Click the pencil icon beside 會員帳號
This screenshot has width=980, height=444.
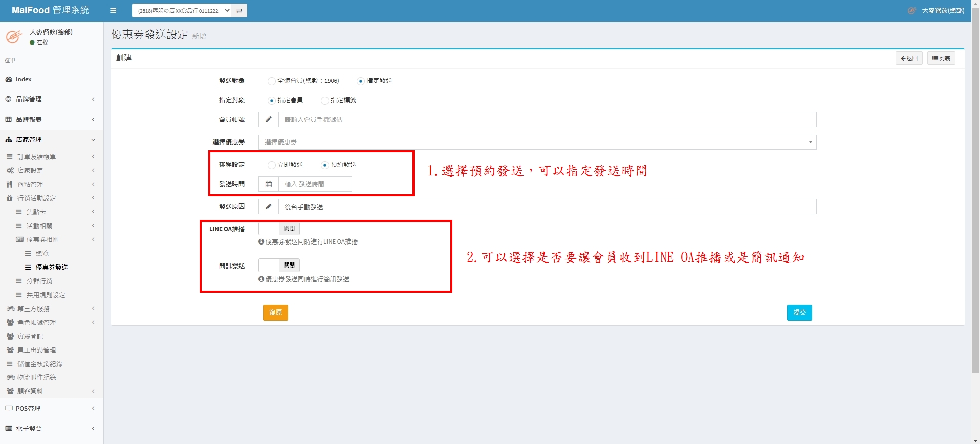click(269, 120)
